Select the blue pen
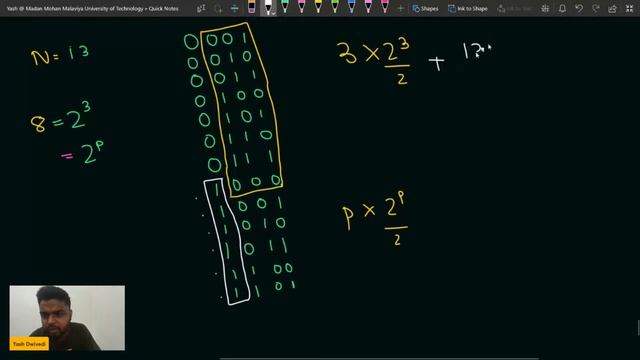 pos(351,7)
